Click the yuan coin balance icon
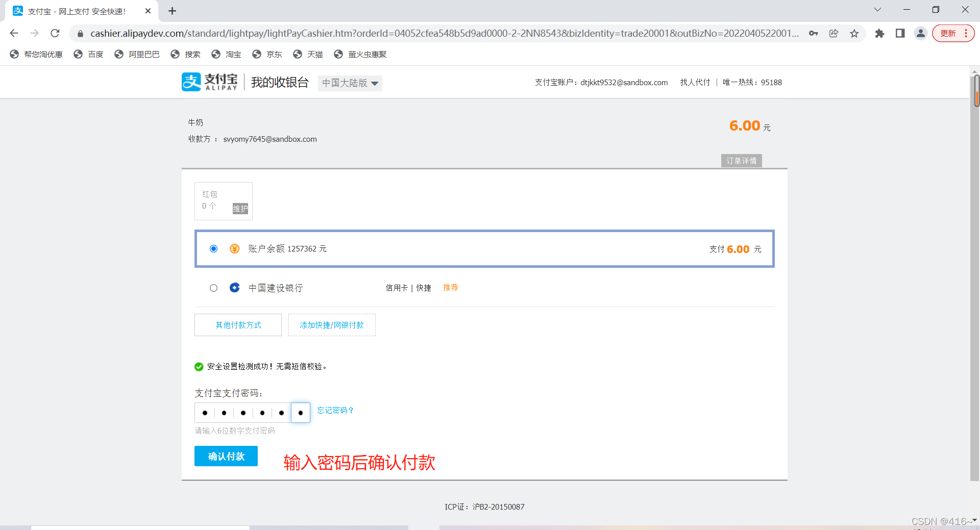The image size is (980, 530). (234, 248)
